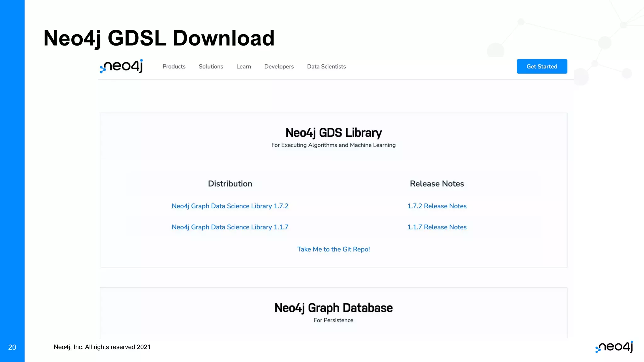Select the slide number 20

coord(12,347)
